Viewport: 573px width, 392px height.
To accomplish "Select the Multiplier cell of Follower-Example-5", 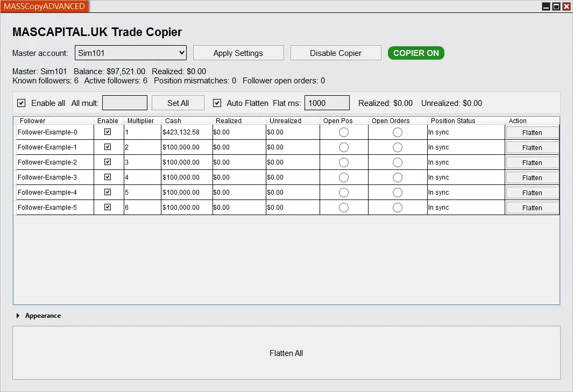I will [x=143, y=208].
